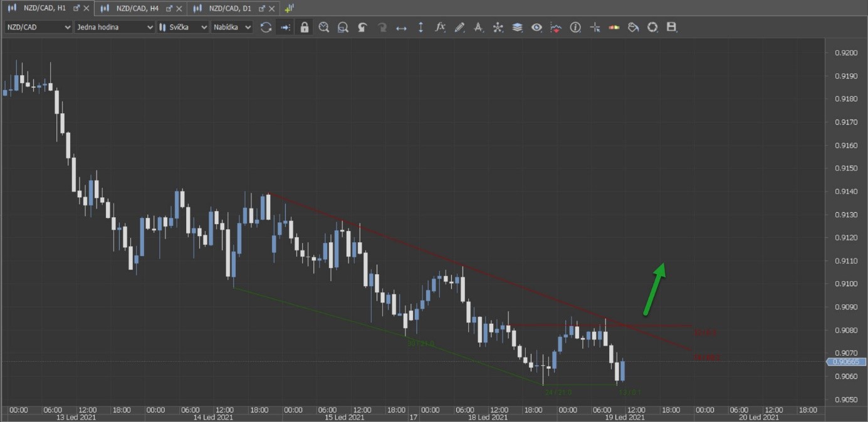Click the current price label 0.90665
Image resolution: width=868 pixels, height=422 pixels.
click(x=846, y=362)
